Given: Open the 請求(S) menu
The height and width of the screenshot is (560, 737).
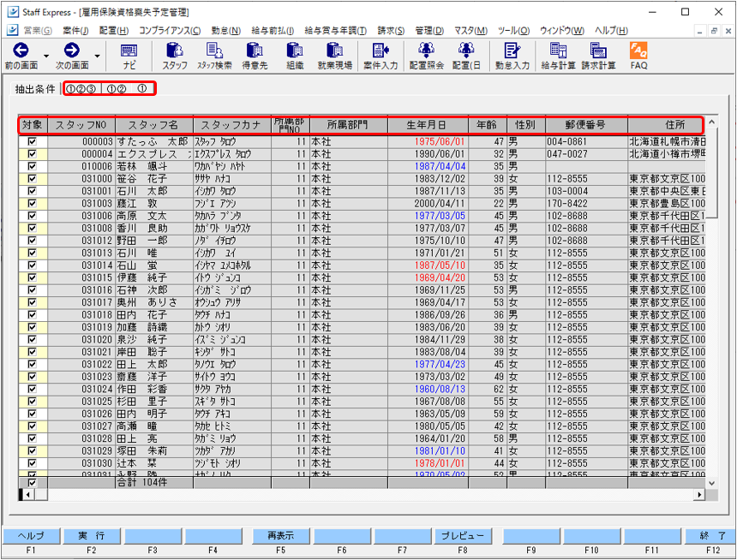Looking at the screenshot, I should click(x=391, y=31).
